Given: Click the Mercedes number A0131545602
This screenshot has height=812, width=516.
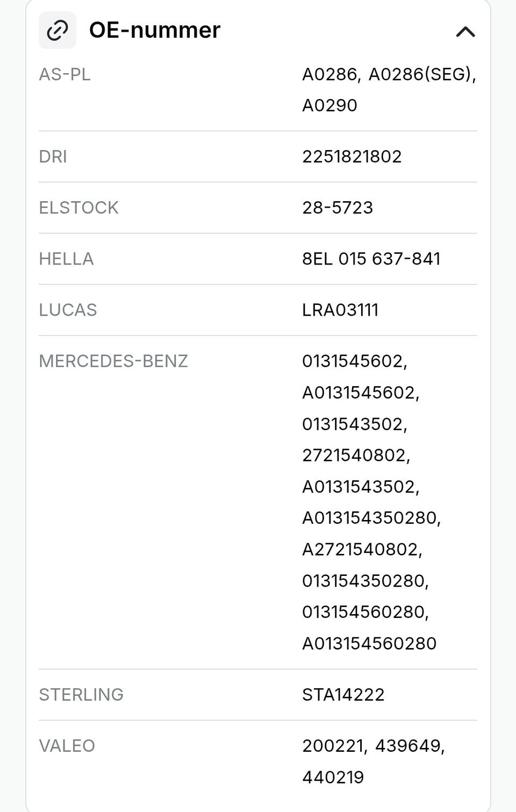Looking at the screenshot, I should click(x=360, y=393).
